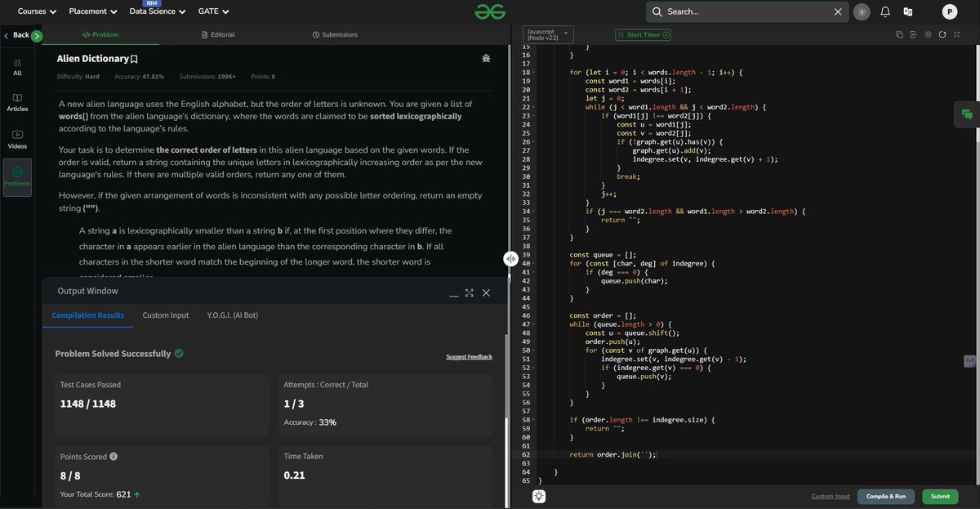Open the Videos section in sidebar
Image resolution: width=980 pixels, height=509 pixels.
[x=17, y=140]
